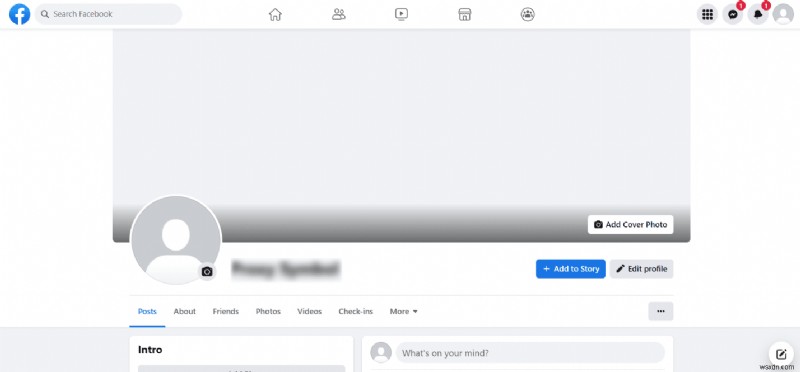Click the Intro heading
Image resolution: width=800 pixels, height=372 pixels.
pos(150,350)
